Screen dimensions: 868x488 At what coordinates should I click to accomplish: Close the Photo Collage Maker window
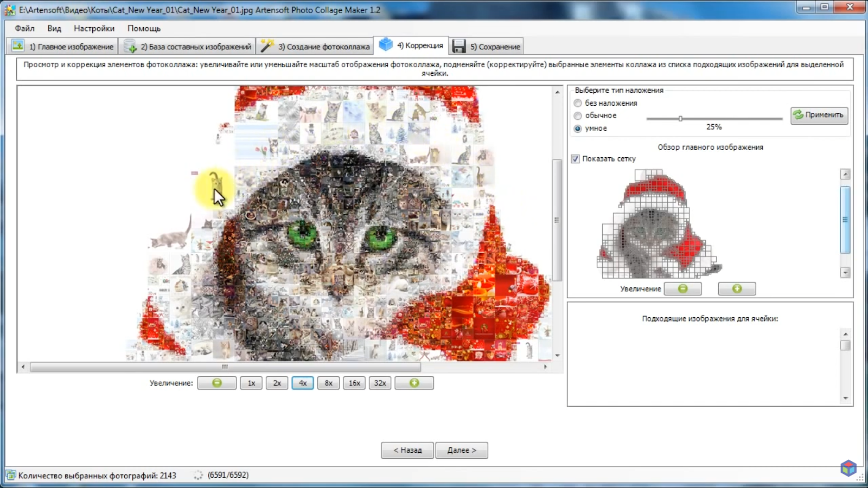pos(850,8)
